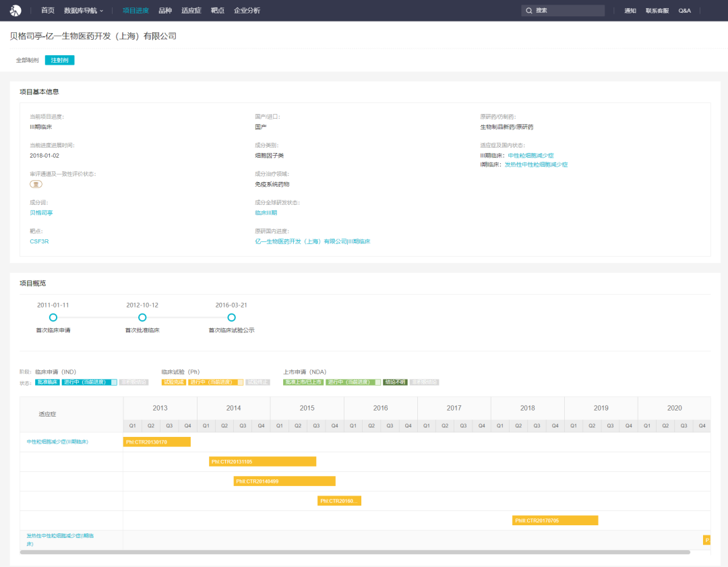Go to the 企业分析 navigation tab

pyautogui.click(x=247, y=11)
